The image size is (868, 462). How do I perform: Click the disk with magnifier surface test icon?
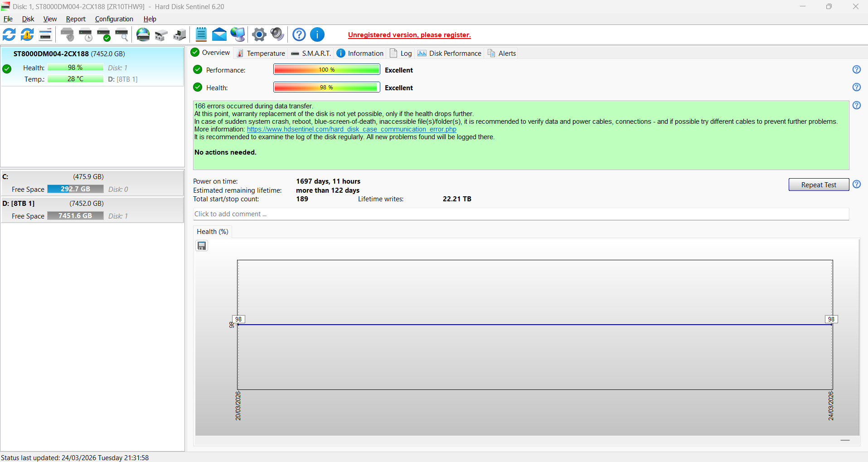(x=121, y=34)
